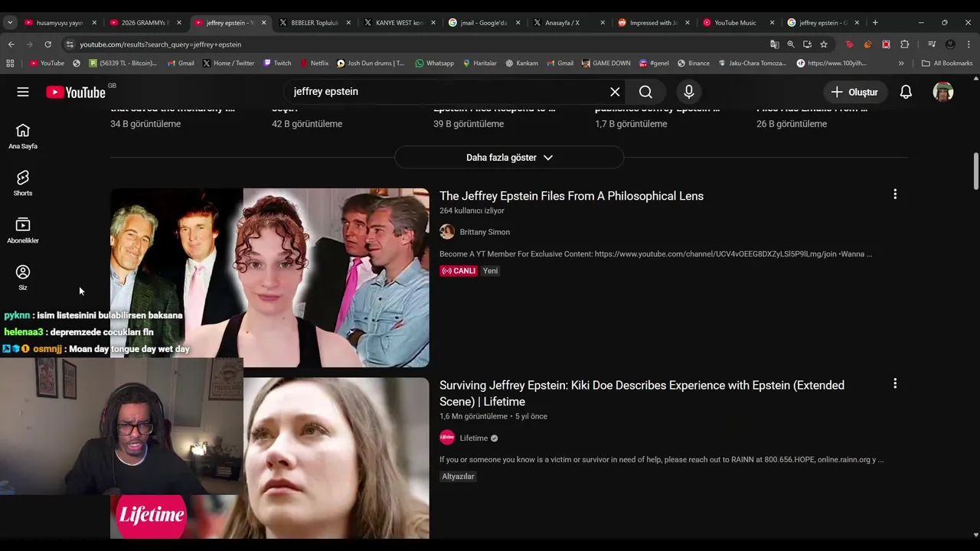Open Brittany Simon channel avatar
980x551 pixels.
coord(447,232)
